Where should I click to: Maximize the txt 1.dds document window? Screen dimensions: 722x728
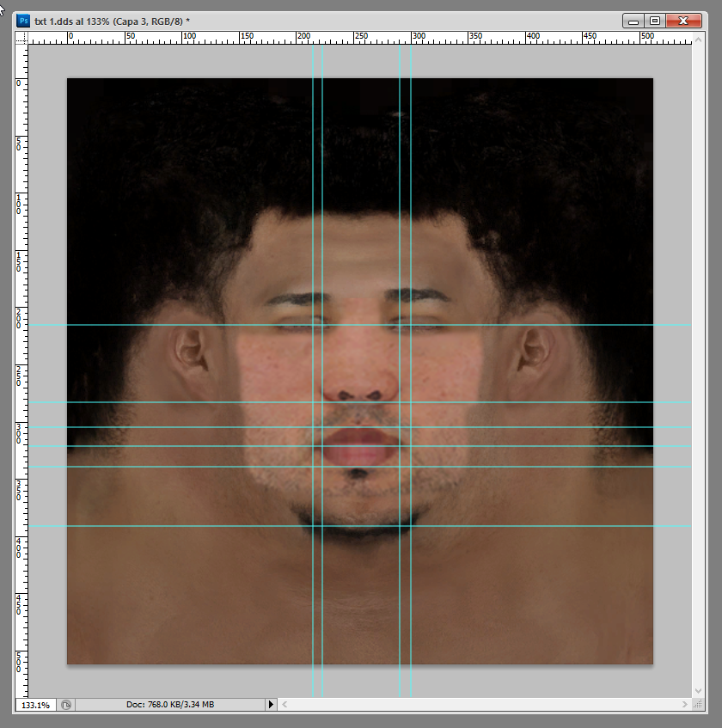655,21
